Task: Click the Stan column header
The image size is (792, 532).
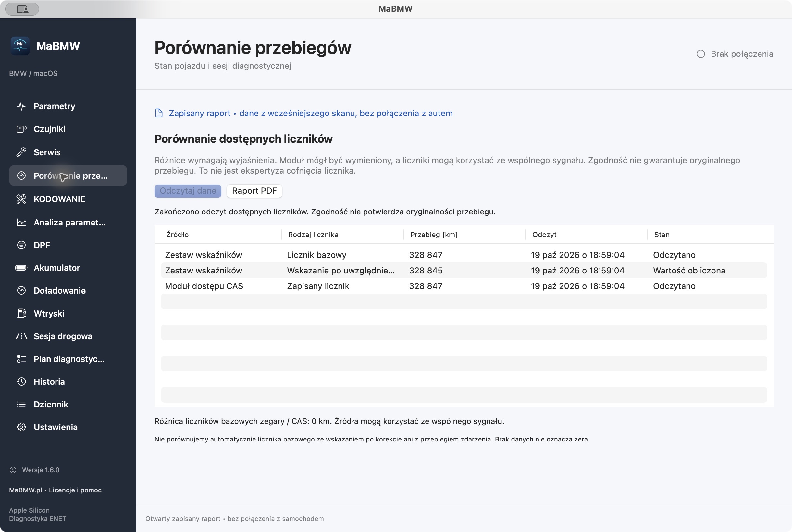Action: tap(662, 235)
